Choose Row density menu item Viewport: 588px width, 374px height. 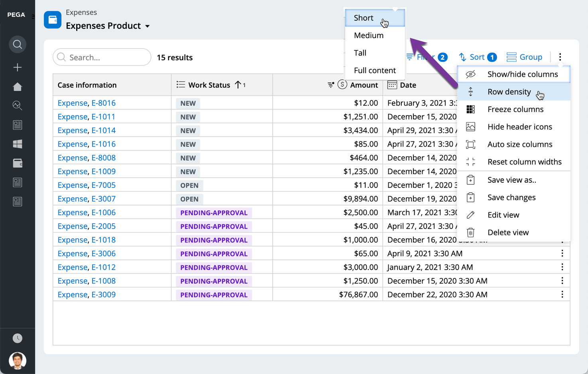pos(514,92)
